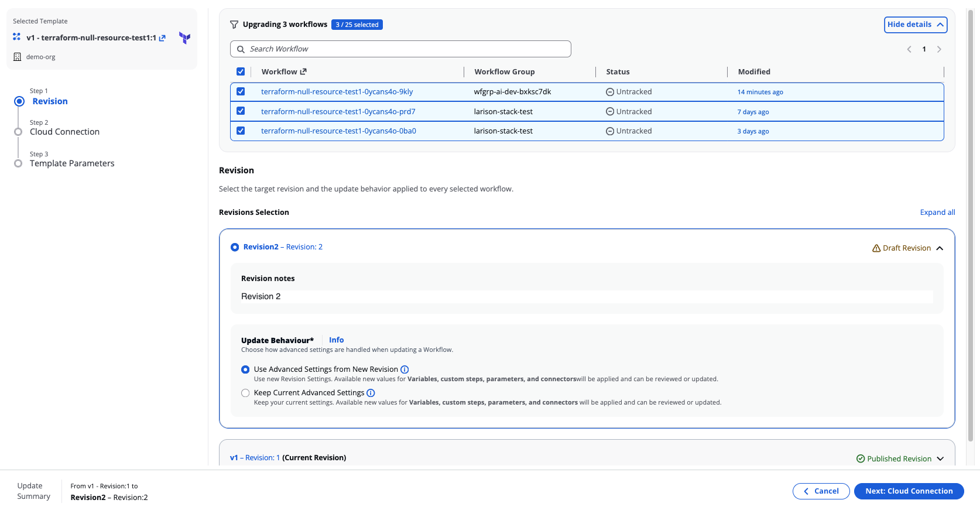Select Use Advanced Settings from New Revision
980x510 pixels.
245,369
